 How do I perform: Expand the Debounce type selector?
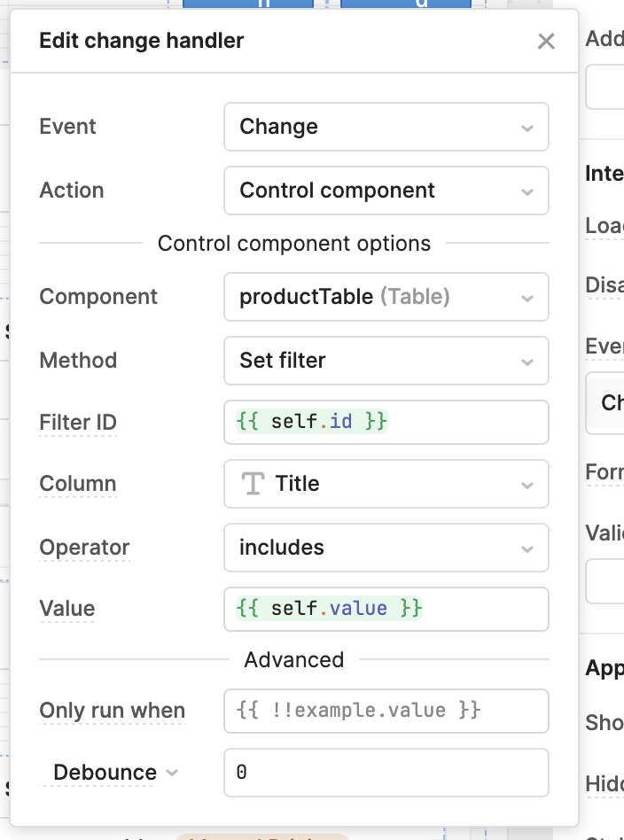tap(115, 773)
